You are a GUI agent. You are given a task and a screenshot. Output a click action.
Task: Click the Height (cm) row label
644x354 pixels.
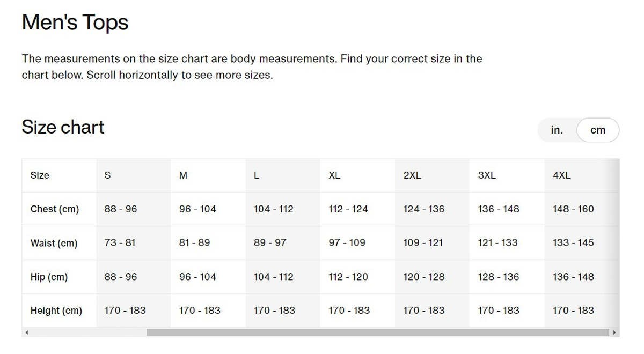(x=56, y=311)
